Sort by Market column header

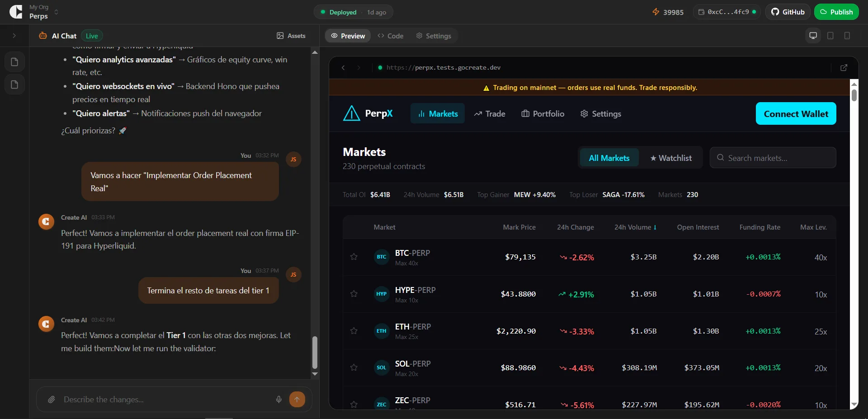(x=384, y=227)
